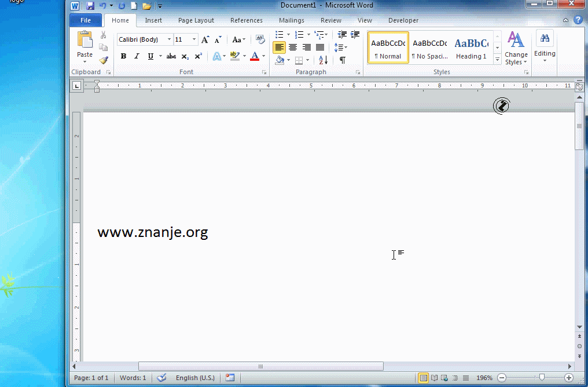Screen dimensions: 588x387
Task: Enable Center text alignment
Action: pos(293,48)
